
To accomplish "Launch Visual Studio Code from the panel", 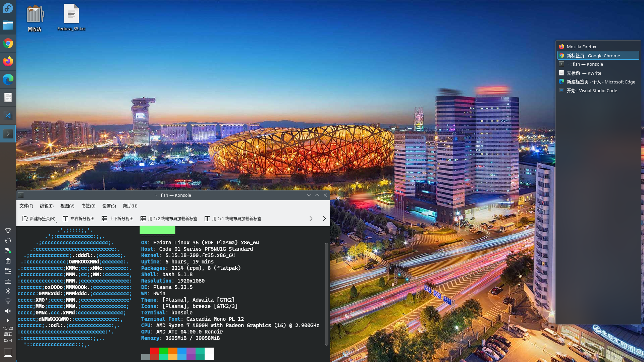I will 8,116.
